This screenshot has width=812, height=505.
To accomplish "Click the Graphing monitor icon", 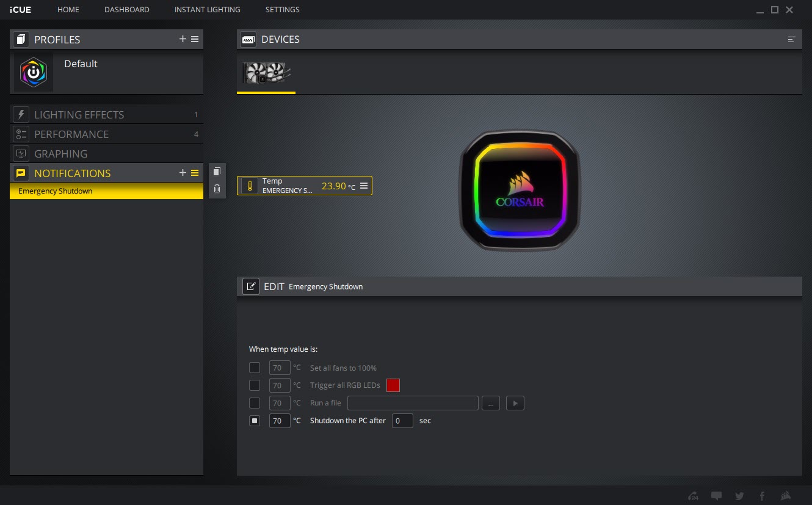I will coord(21,154).
